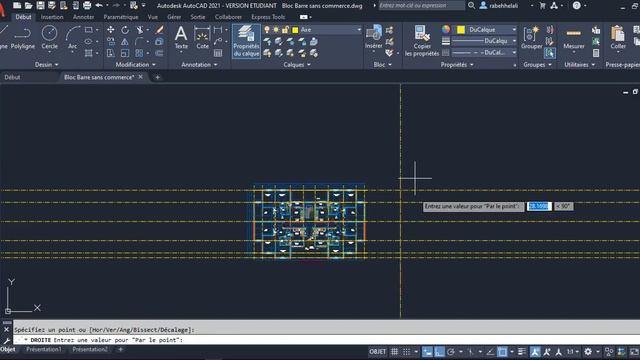Switch to the Début file tab
Screen dimensions: 640x360
(12, 77)
